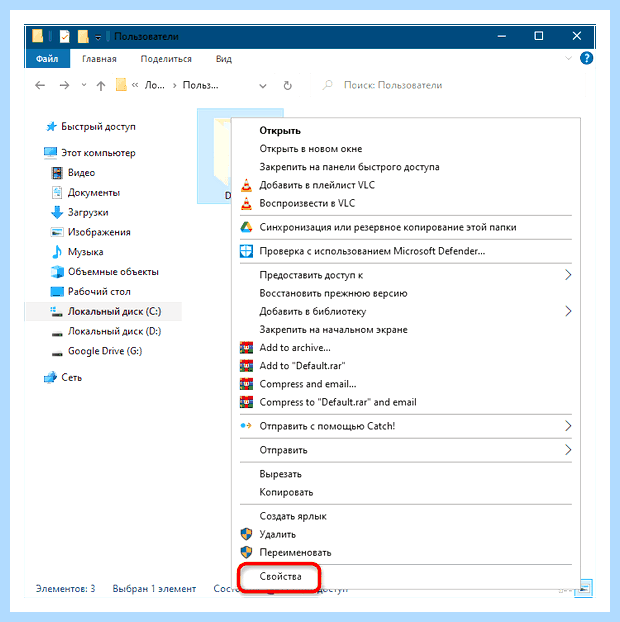Open the address bar history dropdown
Screen dimensions: 620x622
tap(263, 86)
